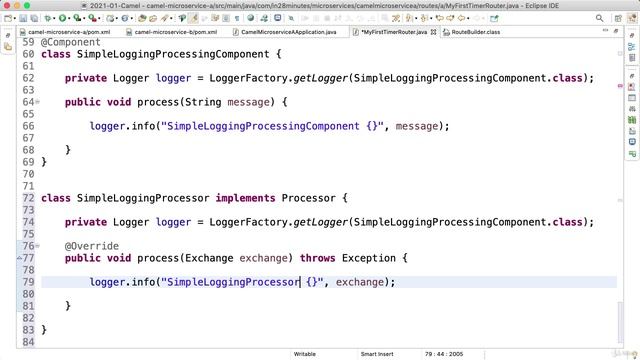
Task: Click the Smart Insert status field
Action: [x=377, y=354]
